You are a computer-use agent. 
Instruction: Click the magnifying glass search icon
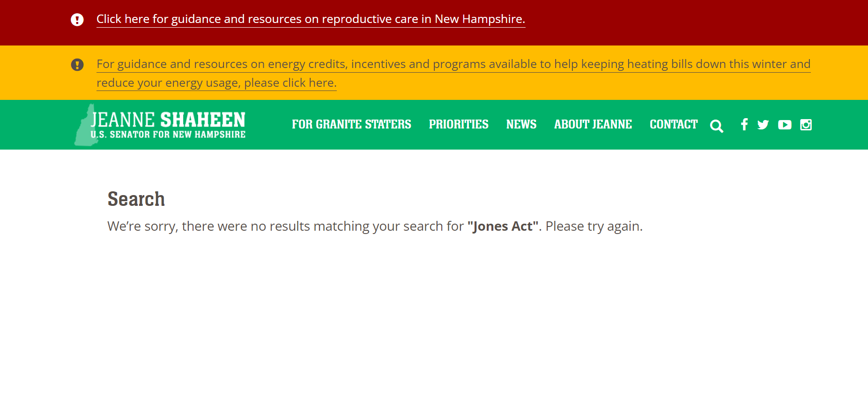pyautogui.click(x=716, y=126)
